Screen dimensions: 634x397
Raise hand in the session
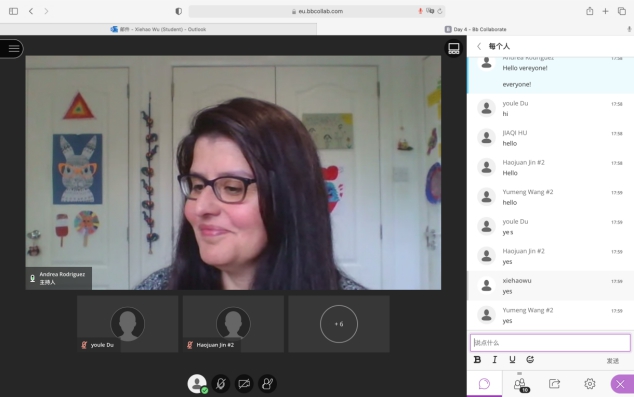(x=267, y=383)
